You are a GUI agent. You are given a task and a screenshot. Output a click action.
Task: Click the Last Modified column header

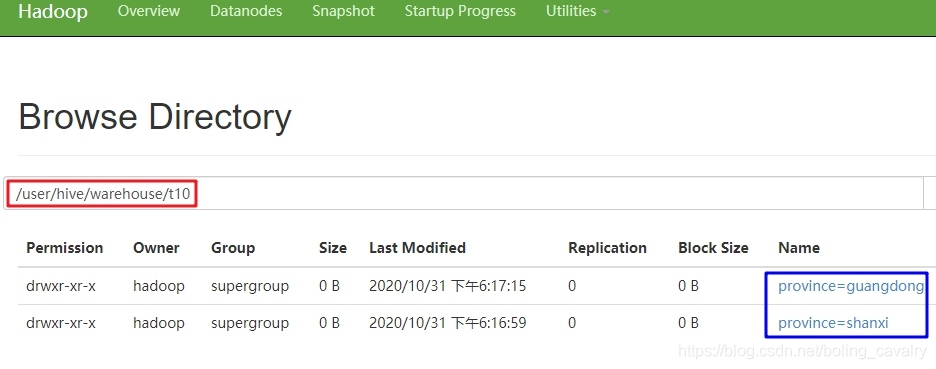417,248
